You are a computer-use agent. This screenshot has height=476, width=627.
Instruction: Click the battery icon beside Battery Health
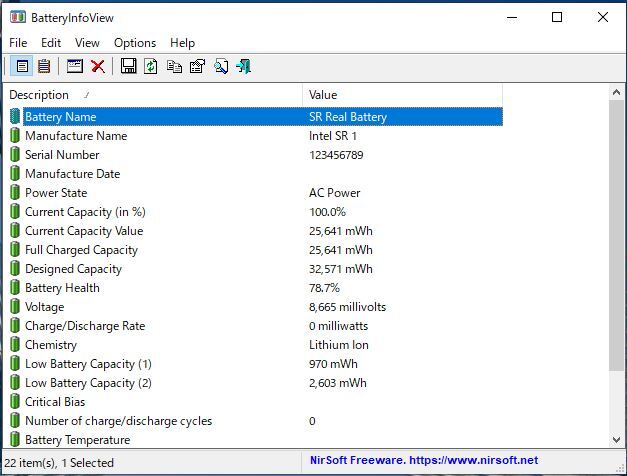[x=15, y=288]
